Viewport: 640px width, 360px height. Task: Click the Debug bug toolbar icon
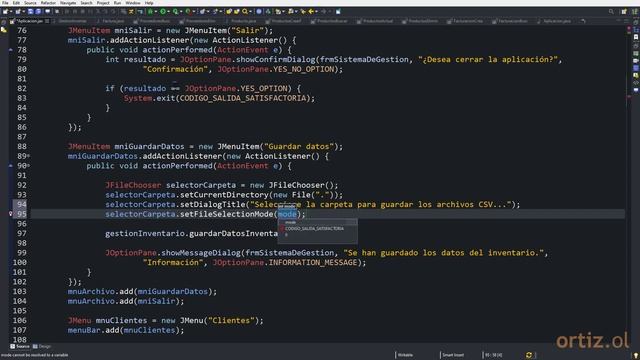(x=150, y=11)
